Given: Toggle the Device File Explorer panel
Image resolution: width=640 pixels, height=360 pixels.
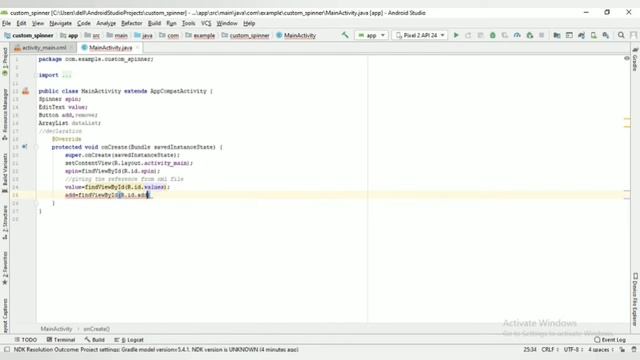Looking at the screenshot, I should 635,299.
